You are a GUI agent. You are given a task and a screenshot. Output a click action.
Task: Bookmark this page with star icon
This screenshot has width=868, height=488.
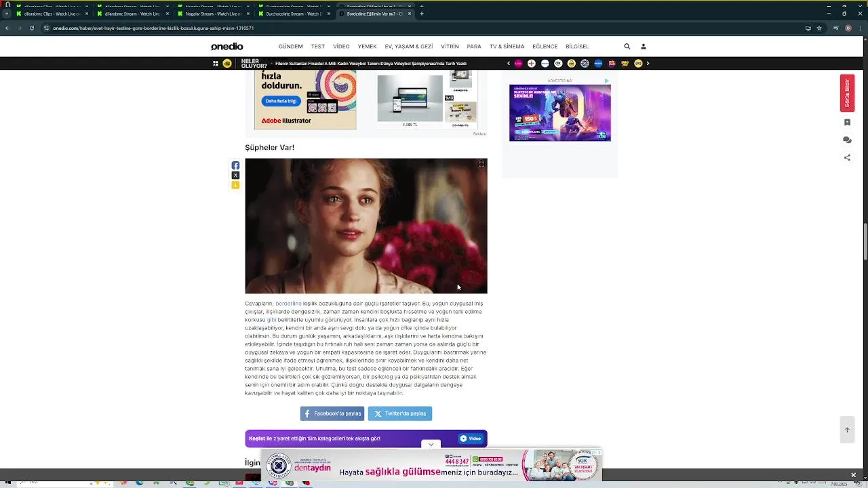819,28
